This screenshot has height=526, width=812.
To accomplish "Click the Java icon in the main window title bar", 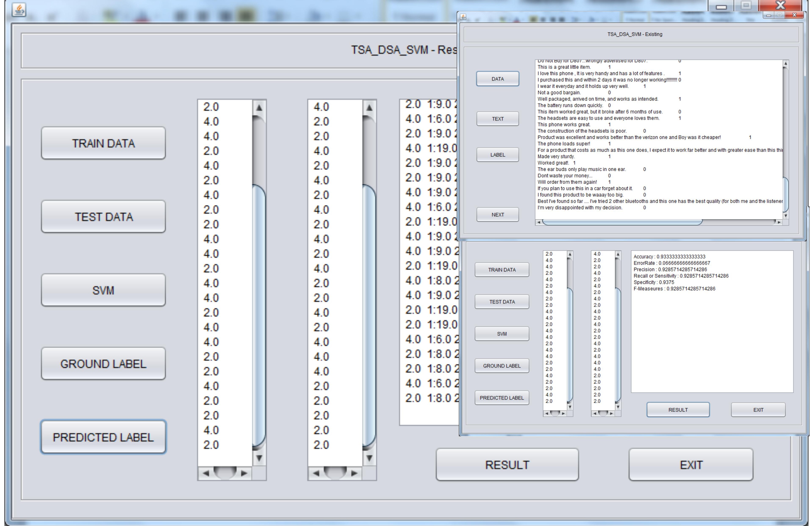I will point(19,10).
